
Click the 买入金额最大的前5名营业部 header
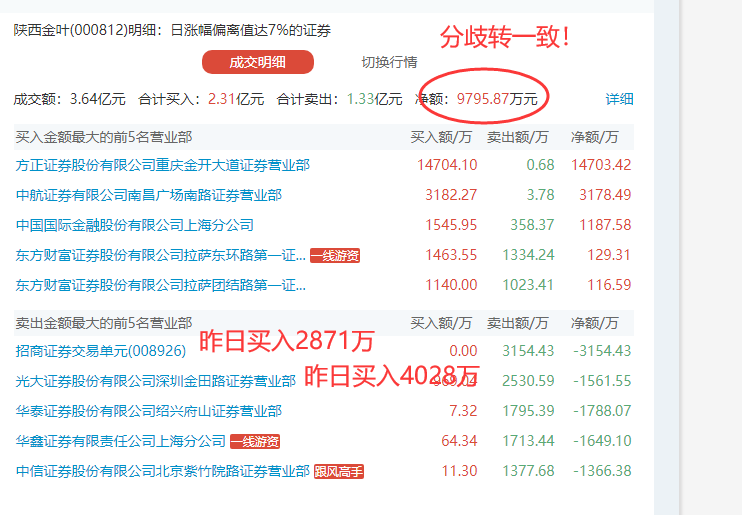pyautogui.click(x=104, y=137)
